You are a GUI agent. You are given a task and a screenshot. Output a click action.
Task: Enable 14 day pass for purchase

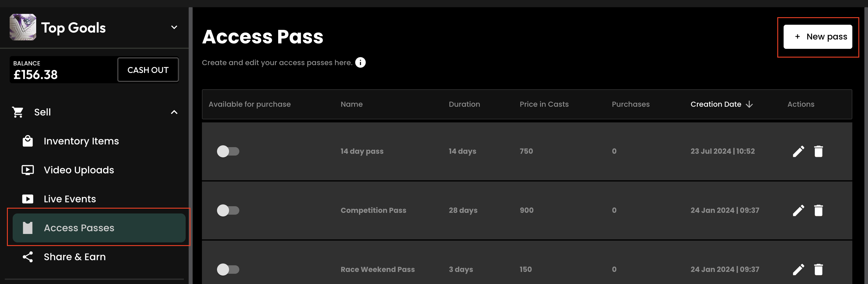coord(228,151)
